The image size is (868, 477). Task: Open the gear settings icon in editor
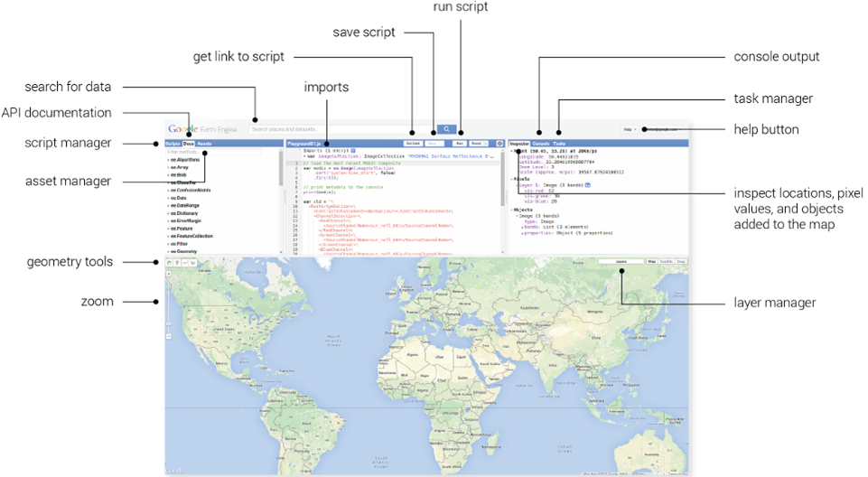click(499, 144)
